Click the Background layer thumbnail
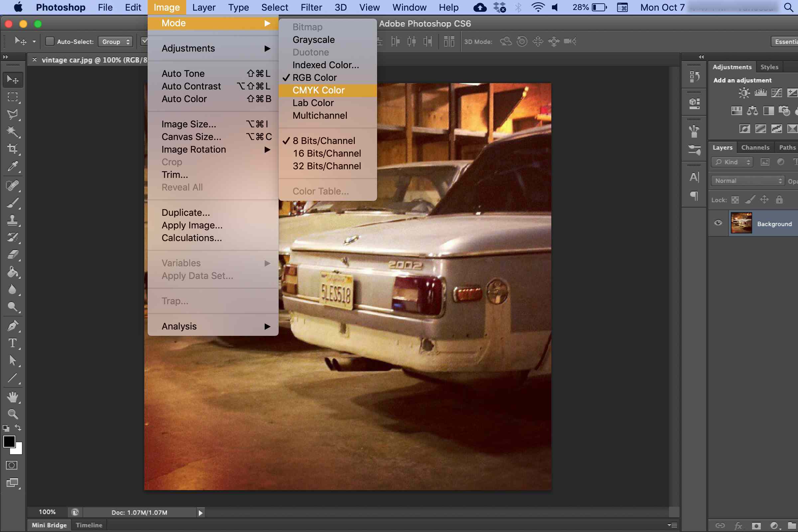The image size is (798, 532). point(741,223)
